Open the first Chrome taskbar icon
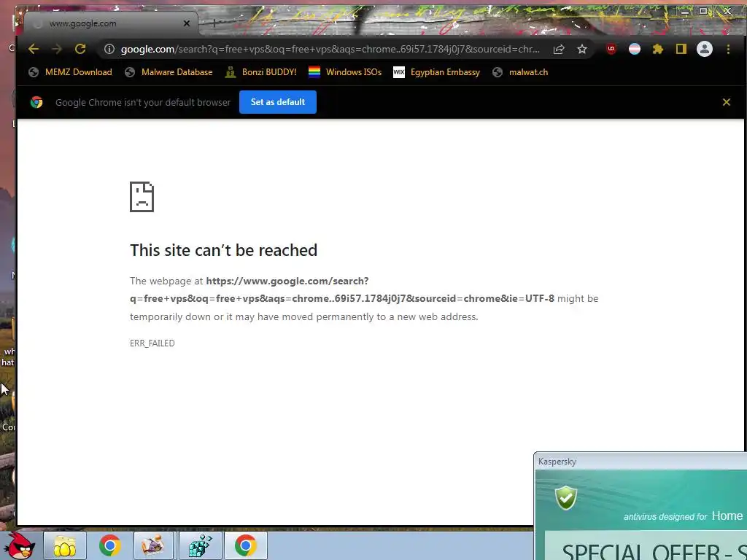 [x=109, y=545]
